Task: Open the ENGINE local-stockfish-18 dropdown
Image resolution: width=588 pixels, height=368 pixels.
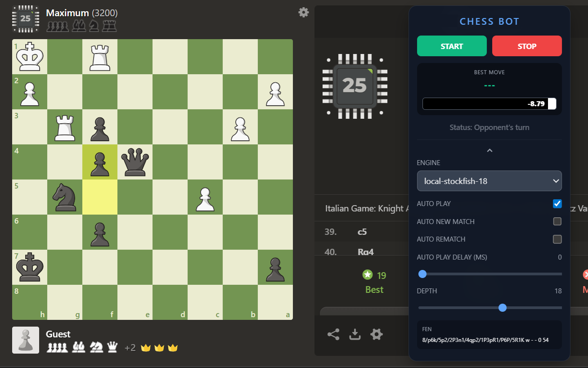Action: point(489,181)
